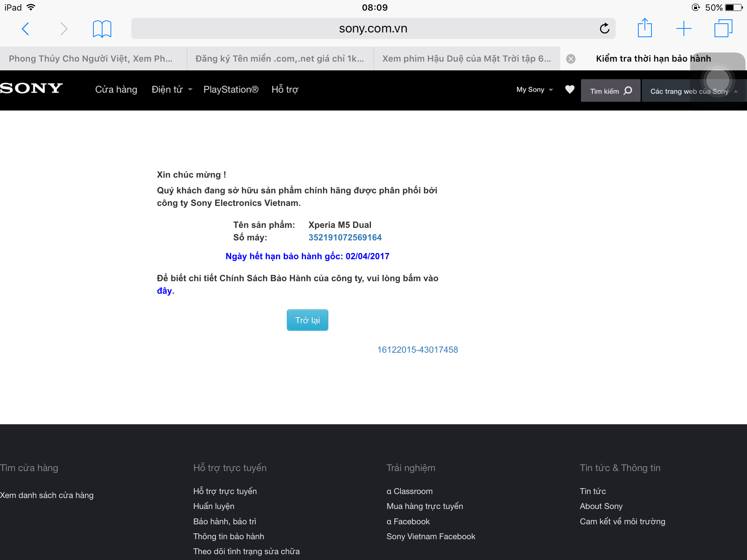Switch to Đăng ký Tên miền tab
The height and width of the screenshot is (560, 747).
(x=280, y=59)
